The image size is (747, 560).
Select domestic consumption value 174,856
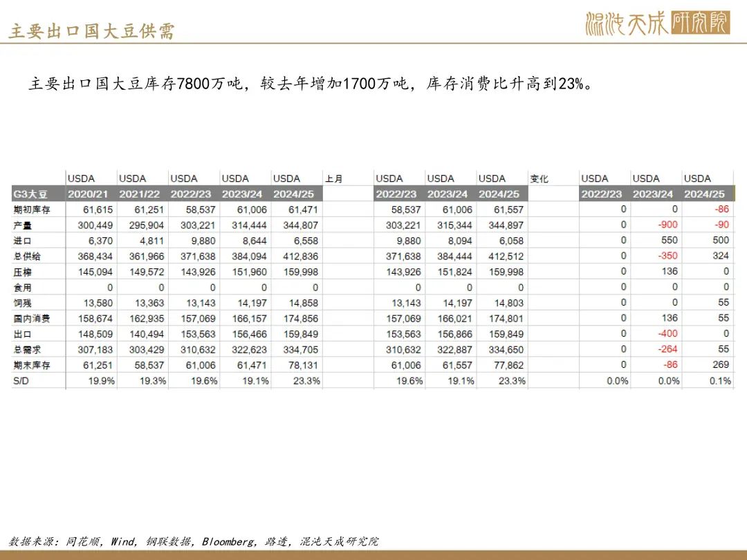(301, 319)
